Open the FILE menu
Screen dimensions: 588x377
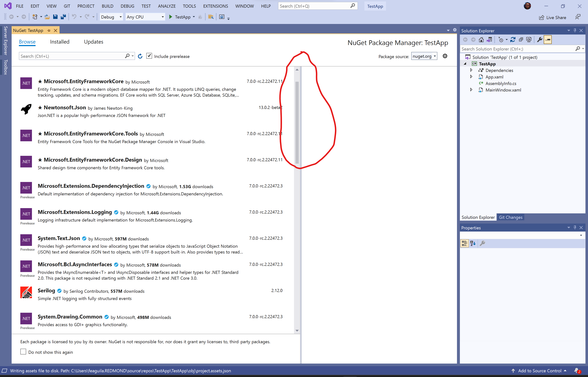(20, 6)
